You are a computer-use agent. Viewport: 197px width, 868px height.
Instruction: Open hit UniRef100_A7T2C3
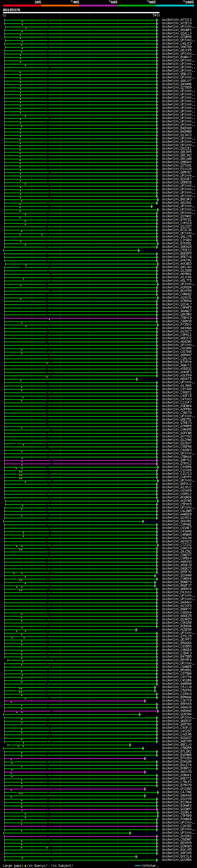point(177,20)
